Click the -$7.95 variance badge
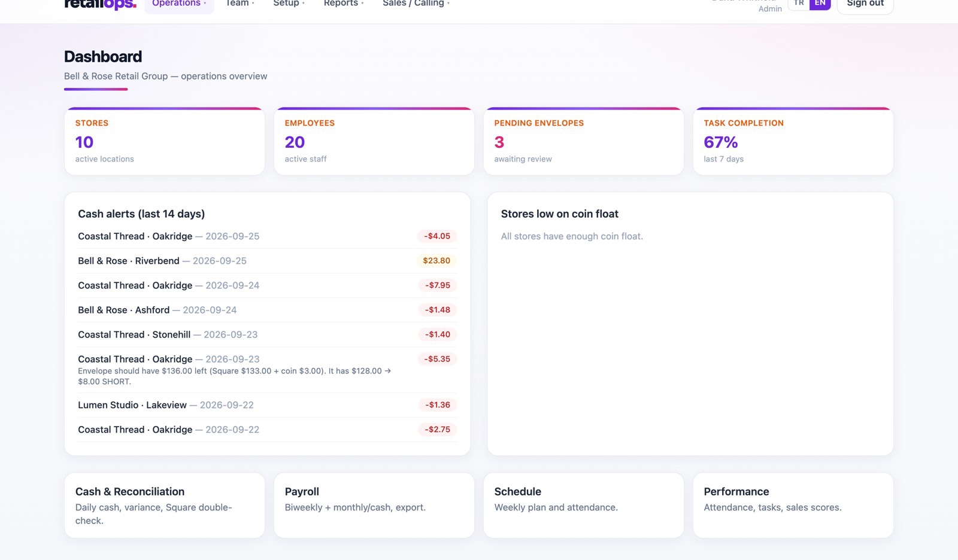Screen dimensions: 958x560 438,285
